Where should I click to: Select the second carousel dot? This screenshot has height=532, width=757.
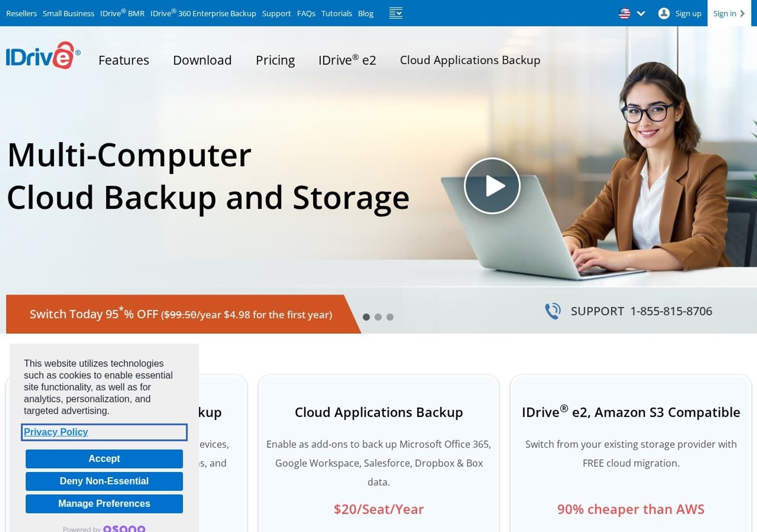tap(378, 317)
